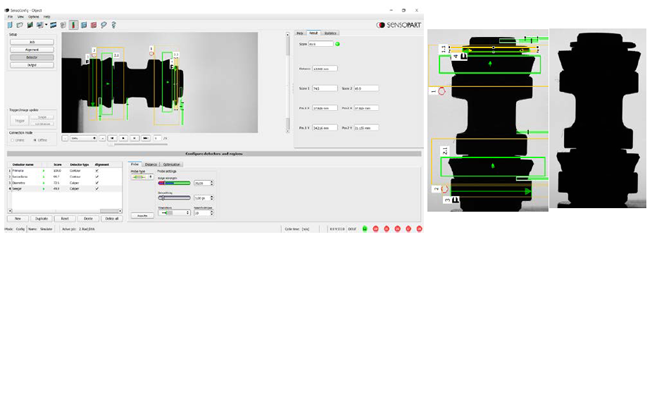The image size is (650, 400).
Task: Click the Alignment setup button
Action: point(32,50)
